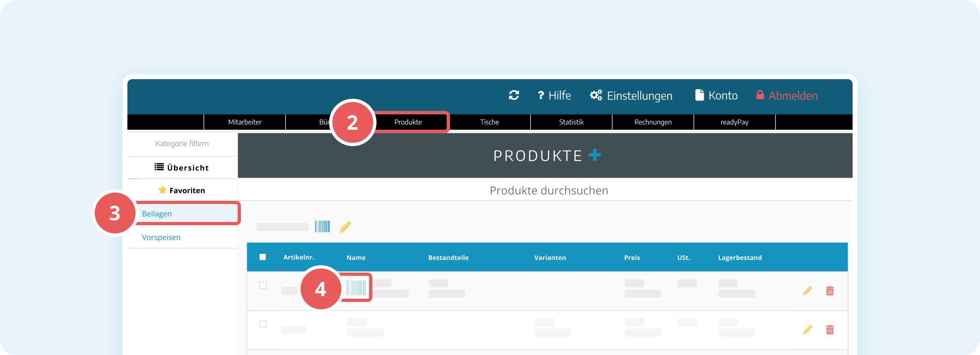Click the Preis column header
980x355 pixels.
tap(632, 258)
